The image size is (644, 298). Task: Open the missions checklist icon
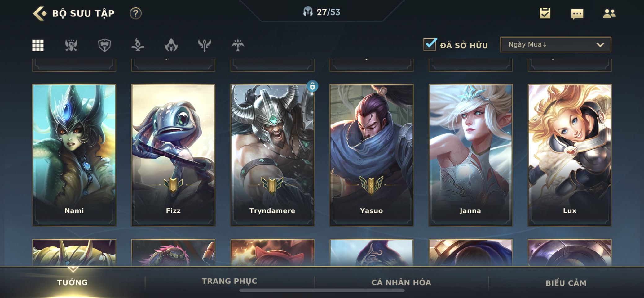click(545, 13)
